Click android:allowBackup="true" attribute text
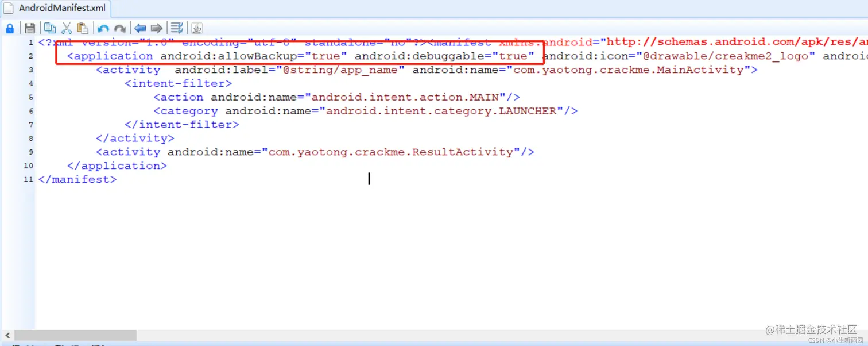 click(x=254, y=56)
